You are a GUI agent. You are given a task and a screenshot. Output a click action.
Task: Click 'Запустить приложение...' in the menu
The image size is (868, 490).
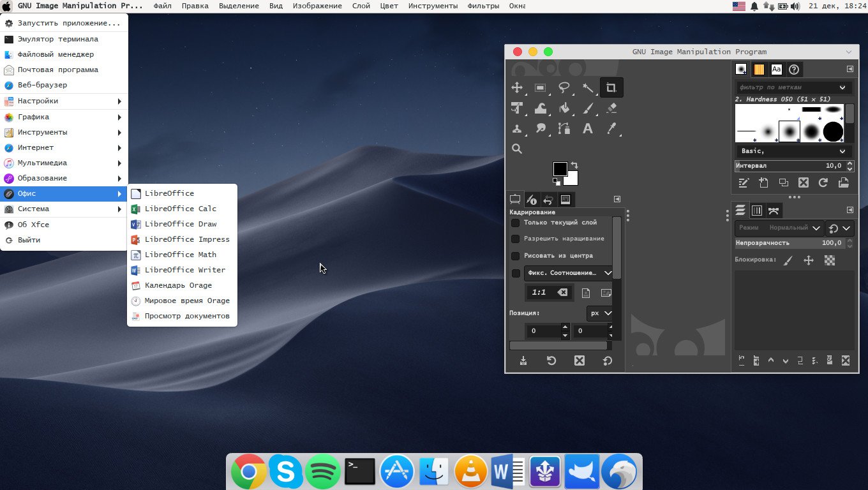[68, 23]
